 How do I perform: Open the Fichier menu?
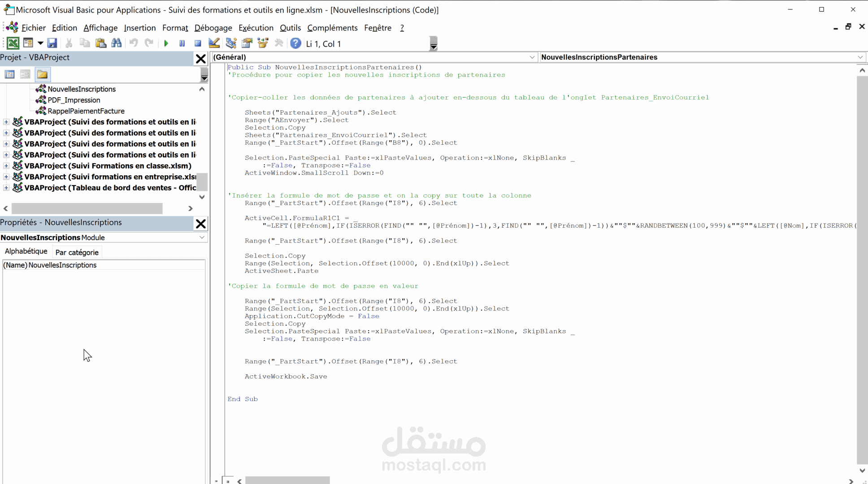pos(34,28)
